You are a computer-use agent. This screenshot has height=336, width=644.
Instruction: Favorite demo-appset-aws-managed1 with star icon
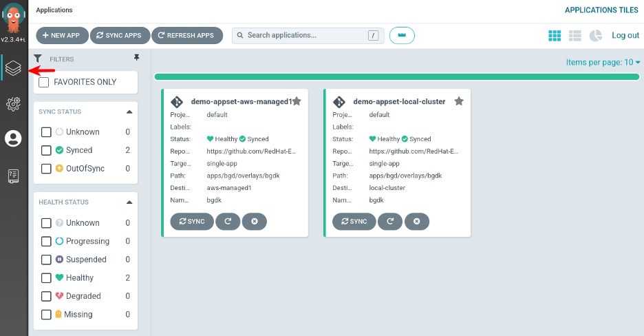pos(297,101)
